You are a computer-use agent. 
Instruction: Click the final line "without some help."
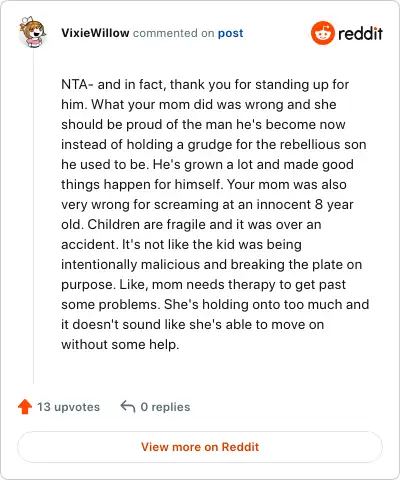point(120,344)
